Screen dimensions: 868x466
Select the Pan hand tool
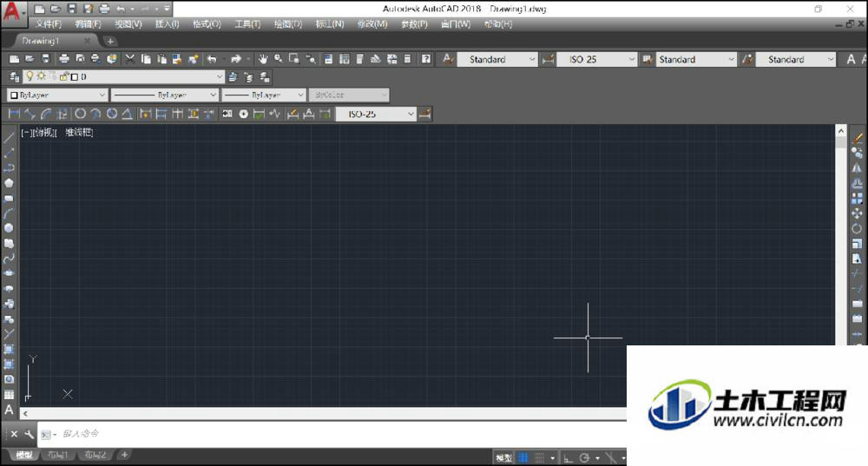pyautogui.click(x=262, y=59)
